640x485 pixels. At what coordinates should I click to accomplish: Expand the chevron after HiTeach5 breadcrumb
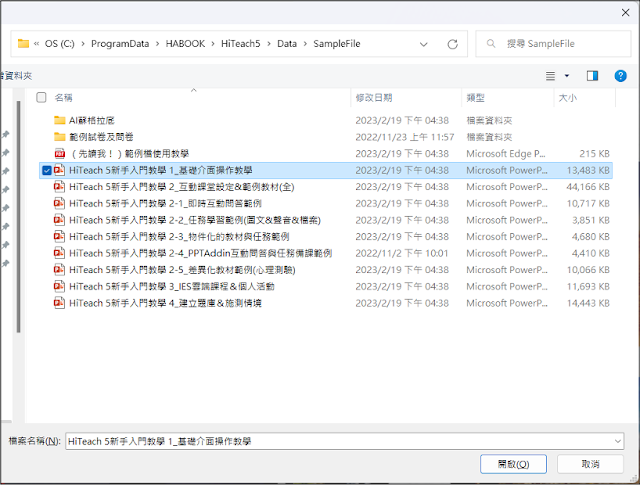click(x=269, y=44)
